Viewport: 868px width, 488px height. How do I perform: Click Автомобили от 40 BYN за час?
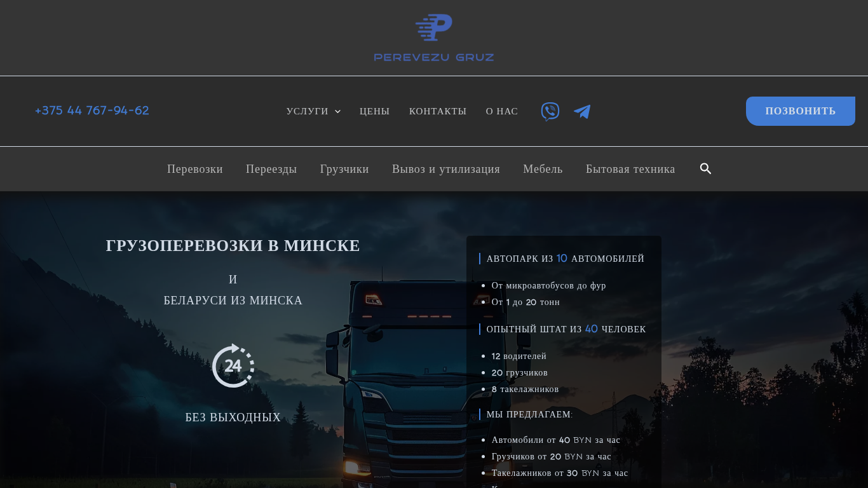556,440
